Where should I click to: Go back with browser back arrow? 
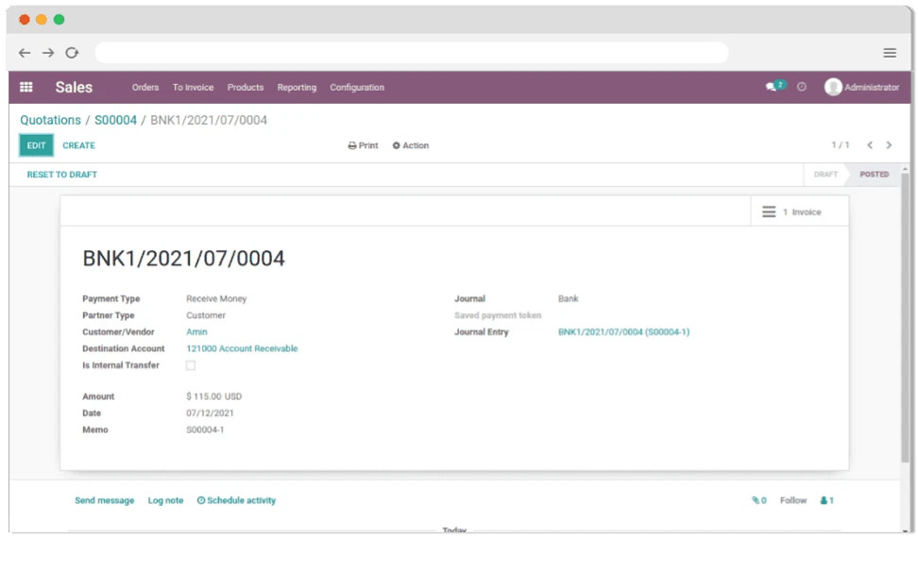pos(25,53)
